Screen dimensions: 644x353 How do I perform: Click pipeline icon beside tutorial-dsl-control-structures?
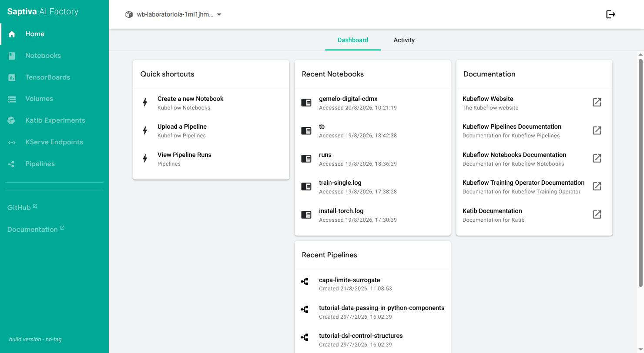tap(305, 337)
